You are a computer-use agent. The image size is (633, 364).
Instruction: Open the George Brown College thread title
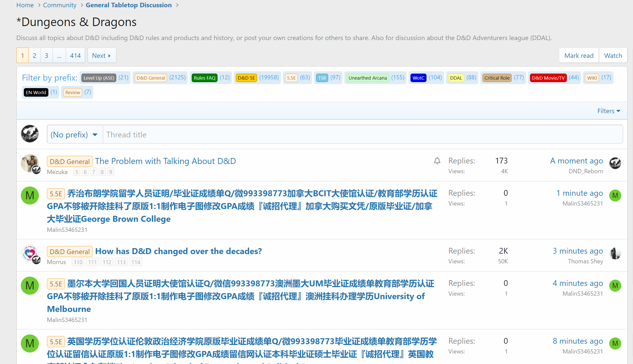click(x=242, y=206)
